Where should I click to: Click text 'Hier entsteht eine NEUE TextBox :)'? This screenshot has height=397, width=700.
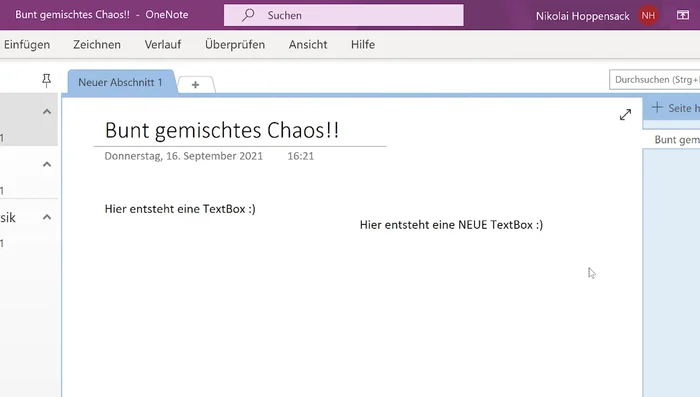[x=451, y=225]
